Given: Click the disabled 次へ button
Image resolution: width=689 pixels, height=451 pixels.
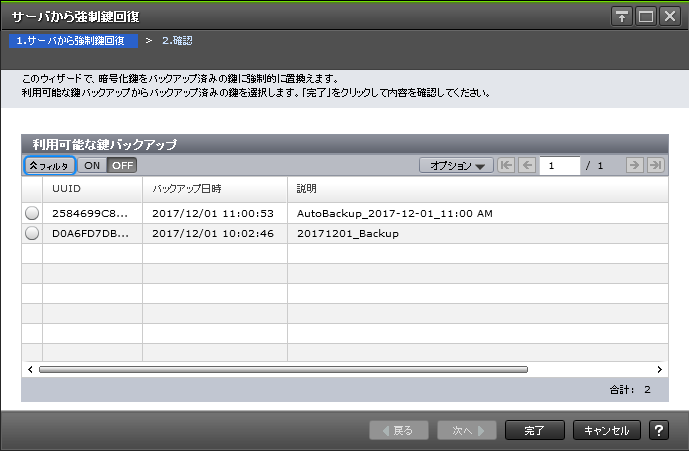Looking at the screenshot, I should coord(467,430).
